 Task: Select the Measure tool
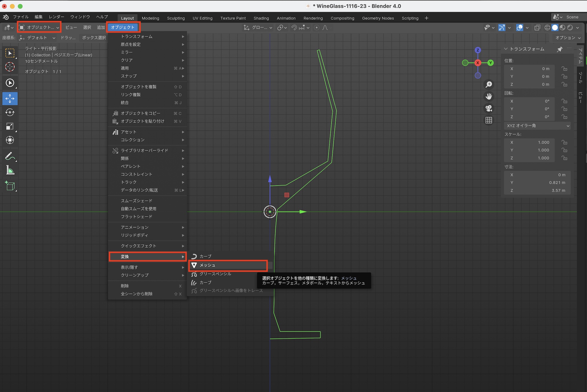pyautogui.click(x=10, y=170)
